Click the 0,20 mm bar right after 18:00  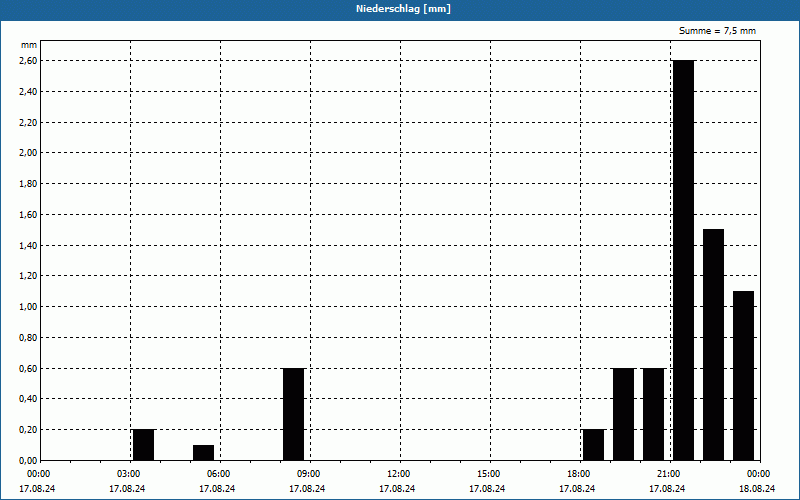[x=593, y=445]
